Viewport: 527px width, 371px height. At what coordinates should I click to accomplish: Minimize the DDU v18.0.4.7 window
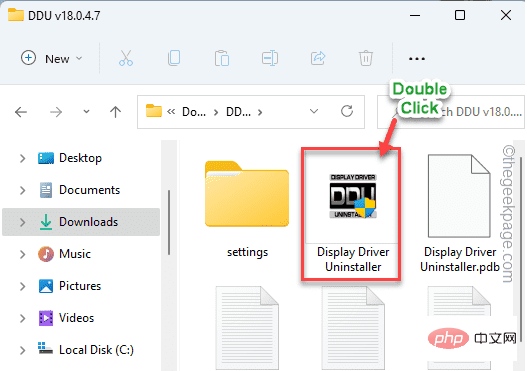pyautogui.click(x=415, y=15)
